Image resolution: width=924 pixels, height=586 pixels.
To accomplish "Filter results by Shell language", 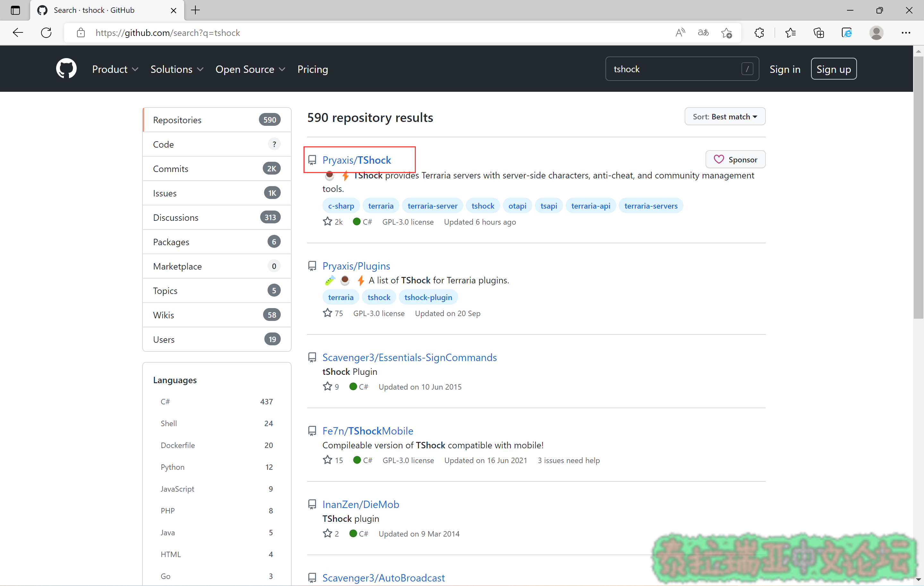I will [x=217, y=423].
